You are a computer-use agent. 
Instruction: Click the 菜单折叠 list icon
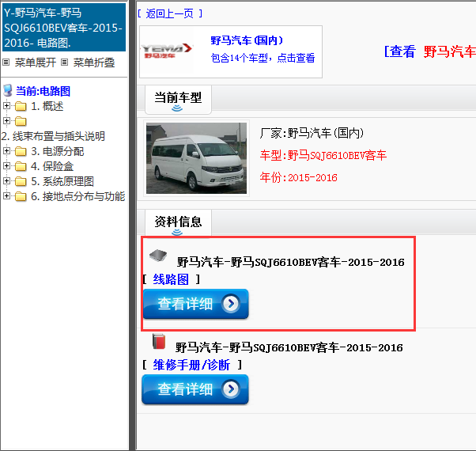pos(64,63)
